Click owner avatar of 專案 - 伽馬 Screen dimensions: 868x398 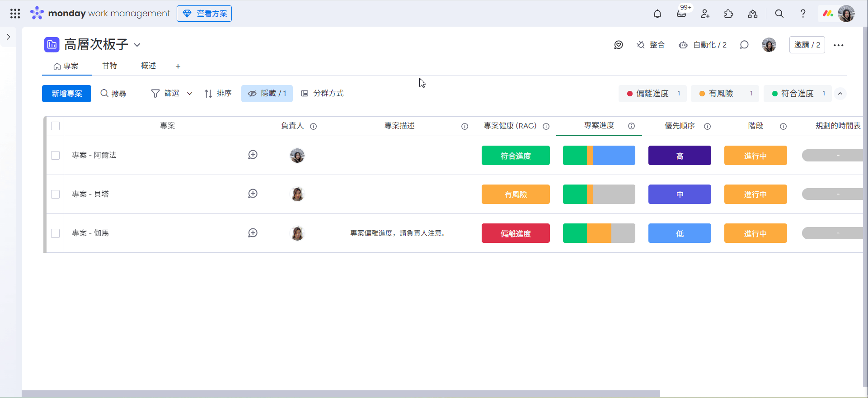(x=297, y=233)
